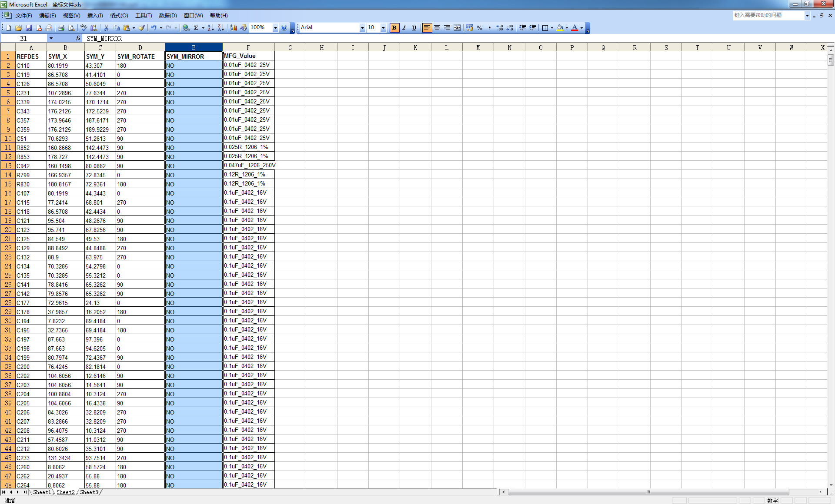835x504 pixels.
Task: Activate the Format Painter brush
Action: [142, 28]
